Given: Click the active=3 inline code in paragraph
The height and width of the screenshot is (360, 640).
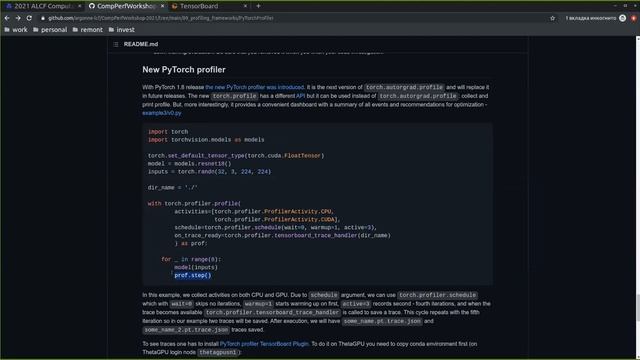Looking at the screenshot, I should tap(356, 304).
